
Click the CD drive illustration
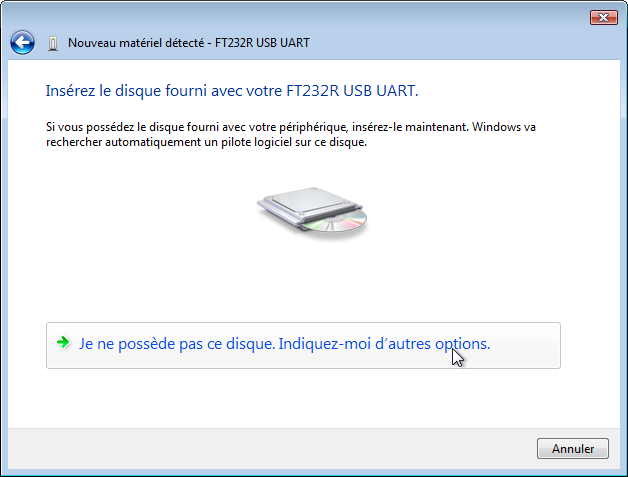(x=312, y=210)
